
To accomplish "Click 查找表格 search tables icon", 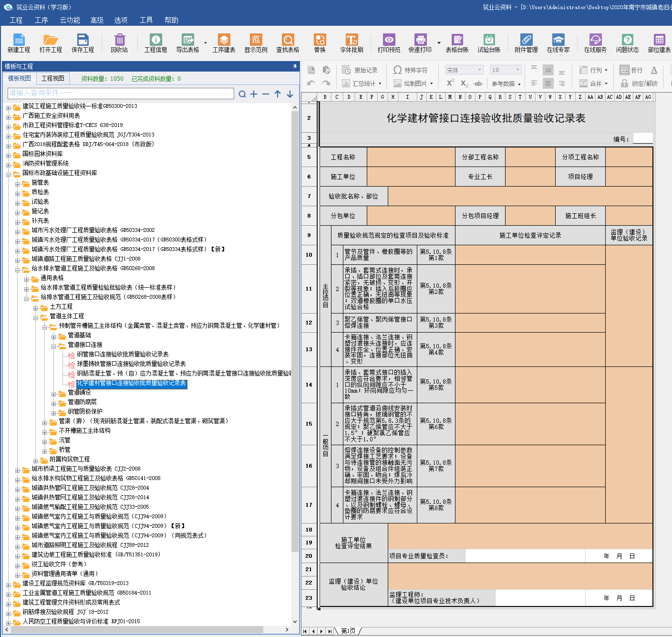I will tap(288, 43).
